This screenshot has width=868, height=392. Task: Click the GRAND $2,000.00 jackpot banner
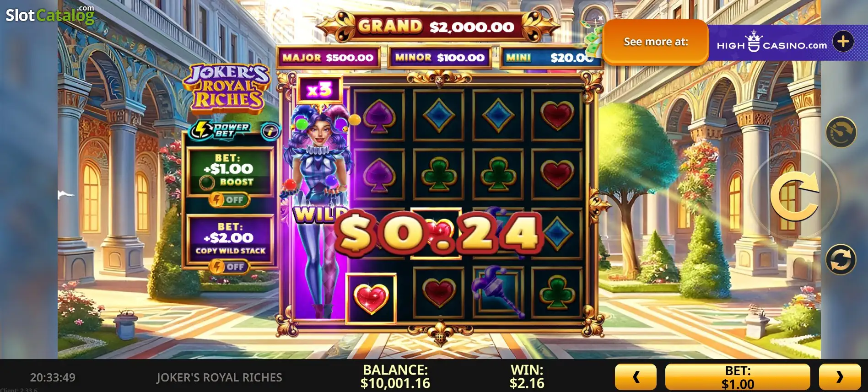(436, 27)
